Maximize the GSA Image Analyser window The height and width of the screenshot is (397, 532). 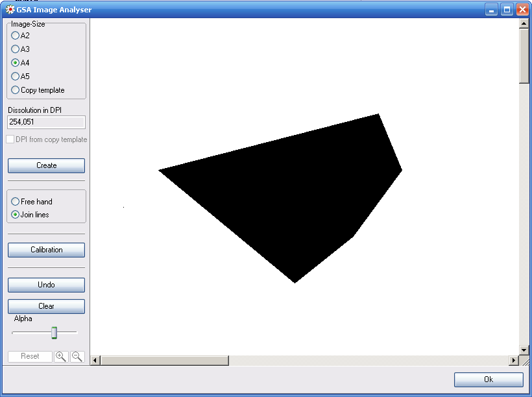507,10
